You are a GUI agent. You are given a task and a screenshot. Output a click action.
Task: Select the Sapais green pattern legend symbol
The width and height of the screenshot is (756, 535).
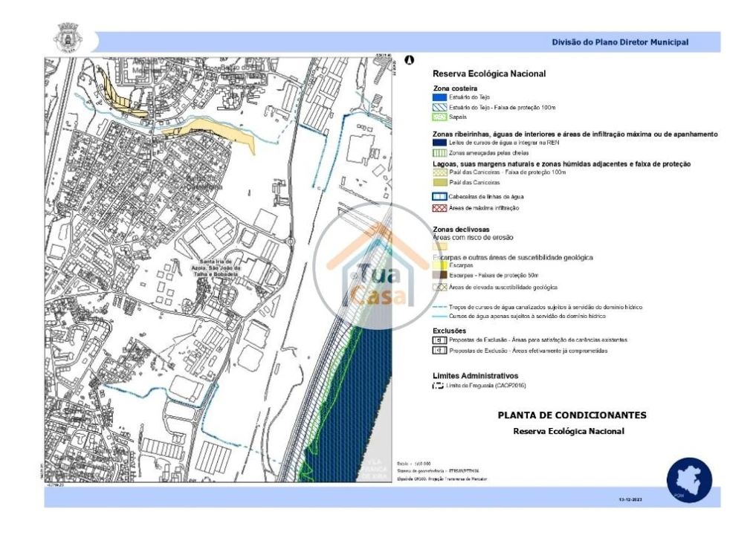coord(440,117)
